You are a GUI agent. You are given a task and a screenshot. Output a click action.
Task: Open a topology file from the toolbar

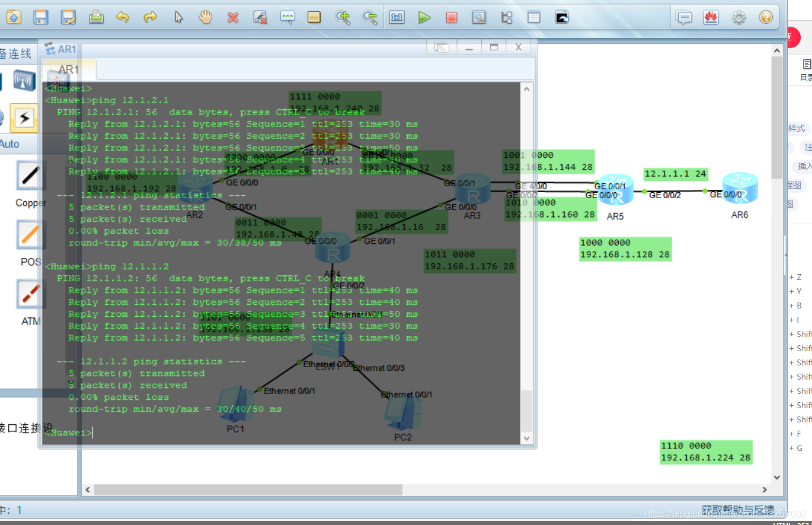click(x=13, y=17)
